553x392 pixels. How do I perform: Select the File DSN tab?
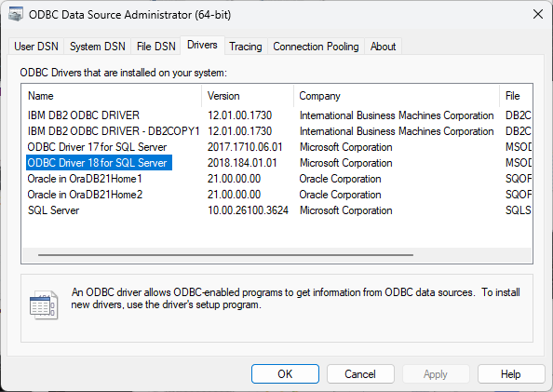click(155, 47)
